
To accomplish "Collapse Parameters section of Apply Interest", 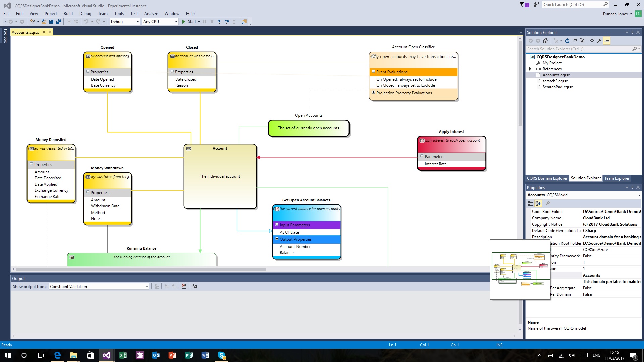I will point(422,156).
